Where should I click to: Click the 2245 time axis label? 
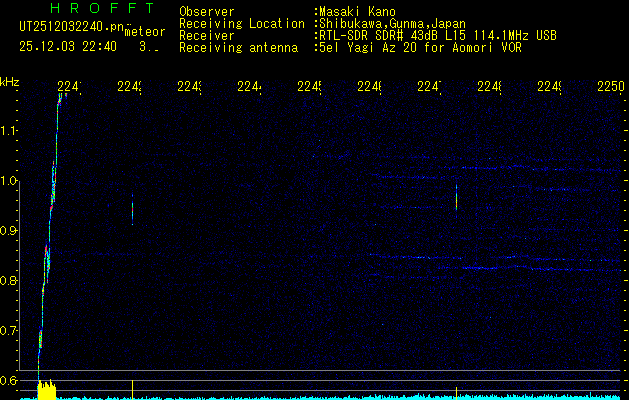[x=309, y=86]
